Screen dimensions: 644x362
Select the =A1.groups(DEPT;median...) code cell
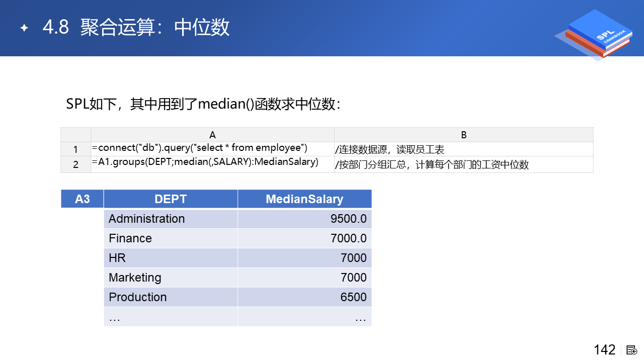tap(212, 164)
